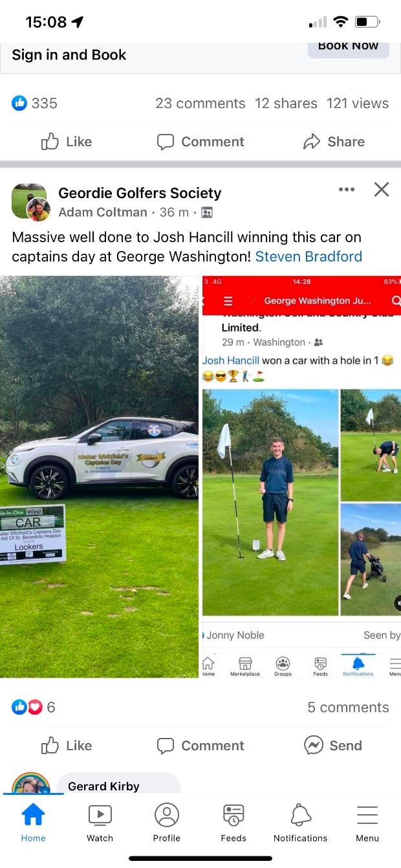Comment on the Geordie Golfers Society post
401x868 pixels.
tap(200, 746)
